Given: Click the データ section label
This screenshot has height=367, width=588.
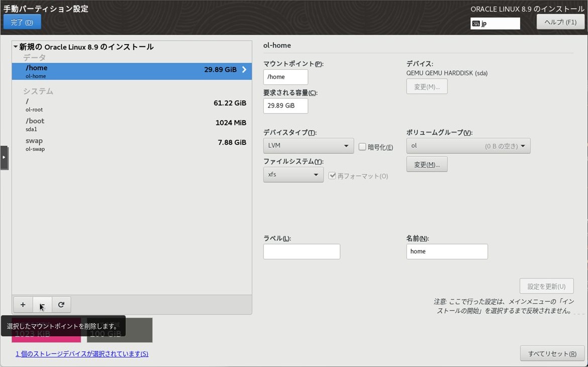Looking at the screenshot, I should click(x=35, y=57).
